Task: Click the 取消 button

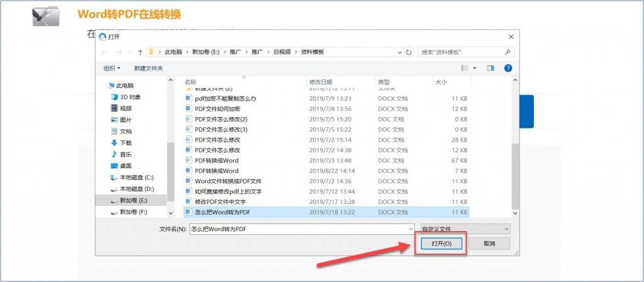Action: pyautogui.click(x=489, y=244)
